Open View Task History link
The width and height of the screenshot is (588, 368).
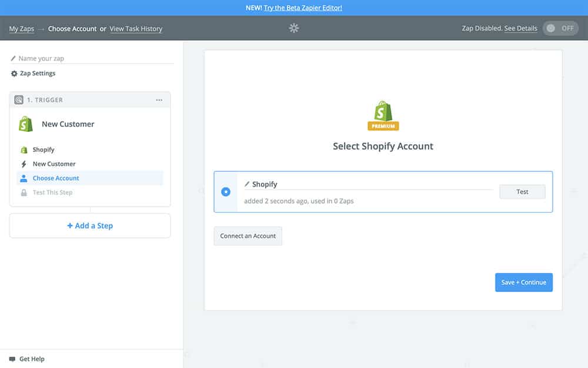point(136,29)
